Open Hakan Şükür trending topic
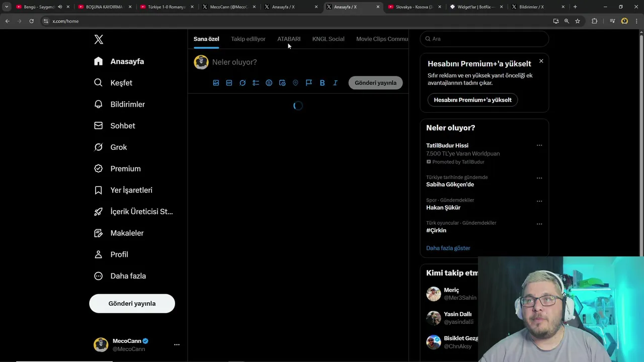The width and height of the screenshot is (644, 362). [x=443, y=208]
